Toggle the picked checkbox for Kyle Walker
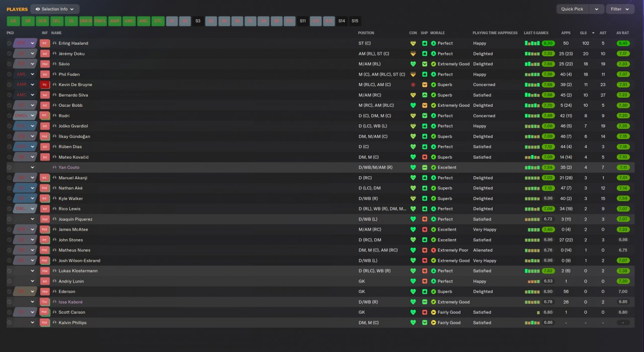The height and width of the screenshot is (352, 644). 10,198
